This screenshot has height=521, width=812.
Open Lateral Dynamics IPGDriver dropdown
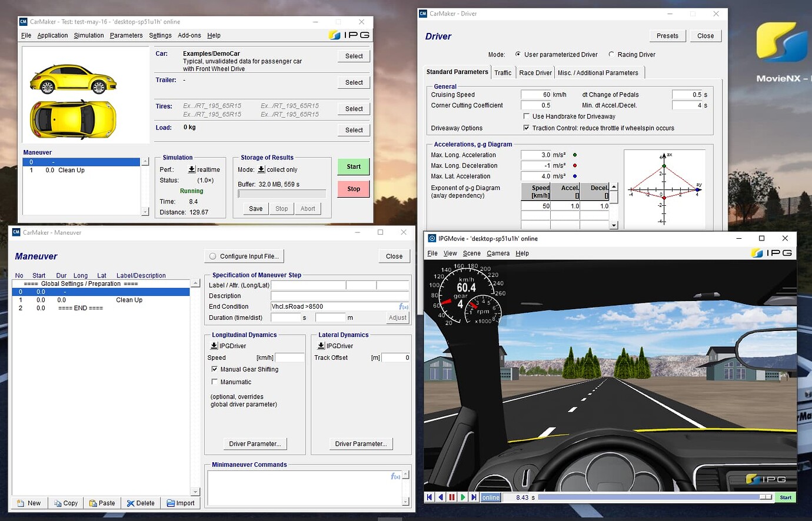click(321, 346)
